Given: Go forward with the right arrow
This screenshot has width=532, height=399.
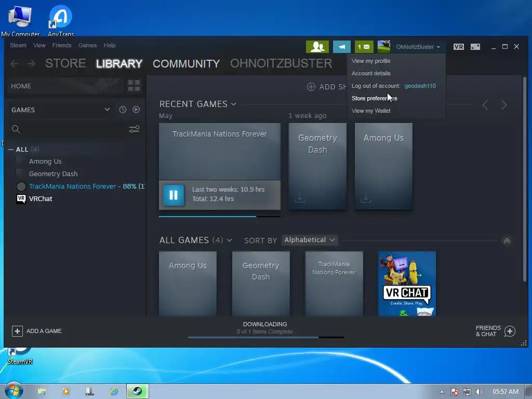Looking at the screenshot, I should pos(31,63).
